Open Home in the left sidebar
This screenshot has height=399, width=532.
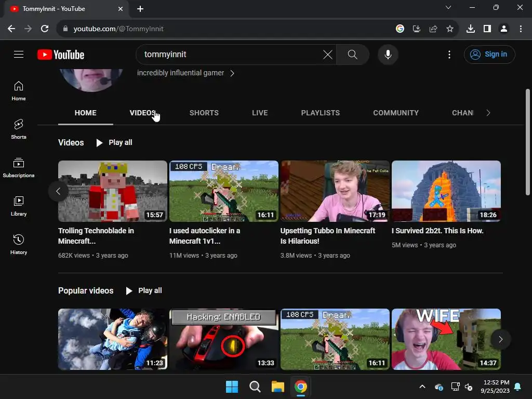19,91
